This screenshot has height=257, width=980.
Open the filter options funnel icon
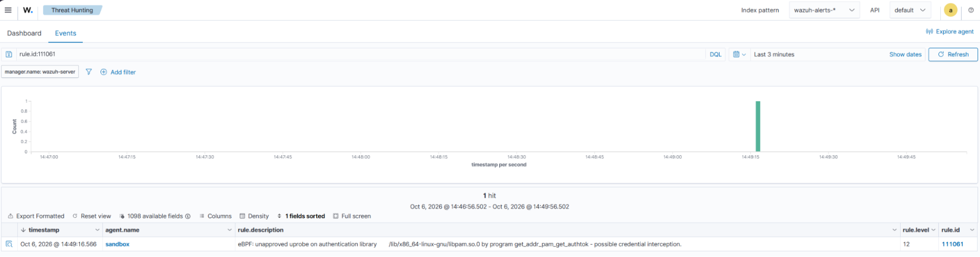click(x=89, y=72)
